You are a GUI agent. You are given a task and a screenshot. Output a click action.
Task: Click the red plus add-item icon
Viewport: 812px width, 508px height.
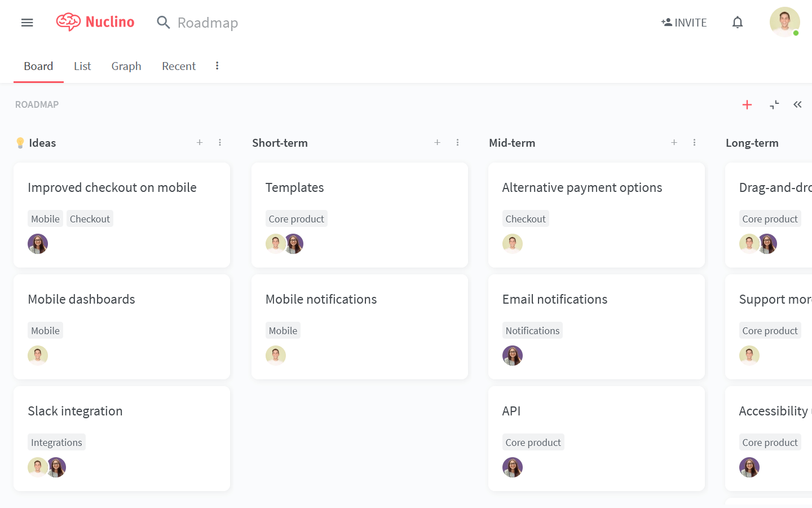[x=747, y=105]
